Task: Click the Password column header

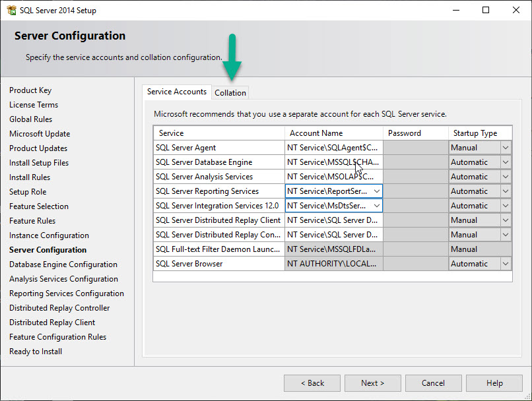Action: click(x=416, y=133)
